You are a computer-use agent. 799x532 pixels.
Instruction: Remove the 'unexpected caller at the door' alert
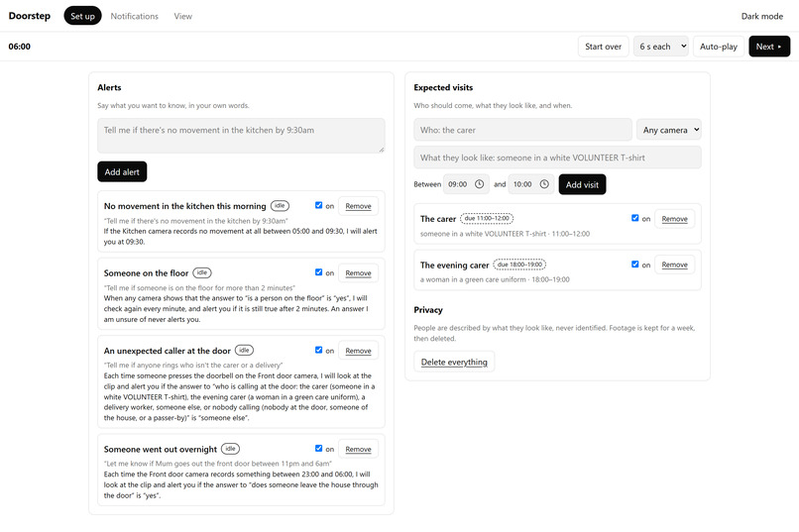(358, 351)
